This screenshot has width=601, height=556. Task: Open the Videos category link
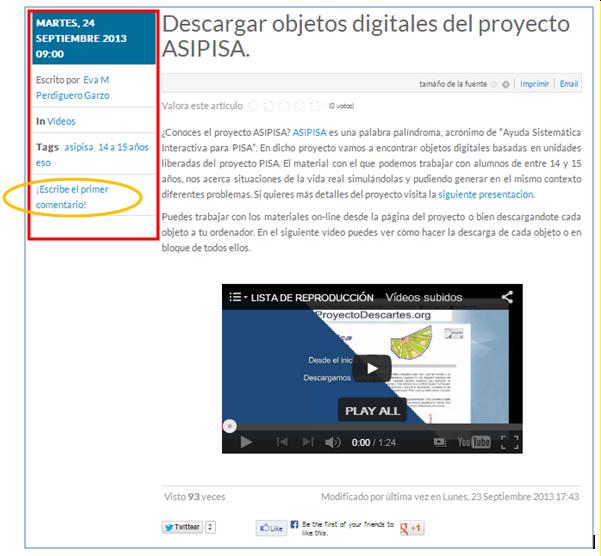[61, 121]
